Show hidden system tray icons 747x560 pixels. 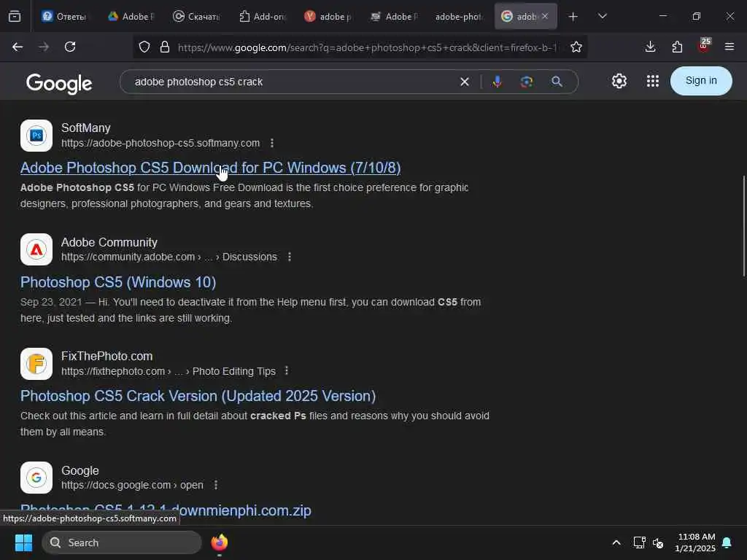point(616,542)
